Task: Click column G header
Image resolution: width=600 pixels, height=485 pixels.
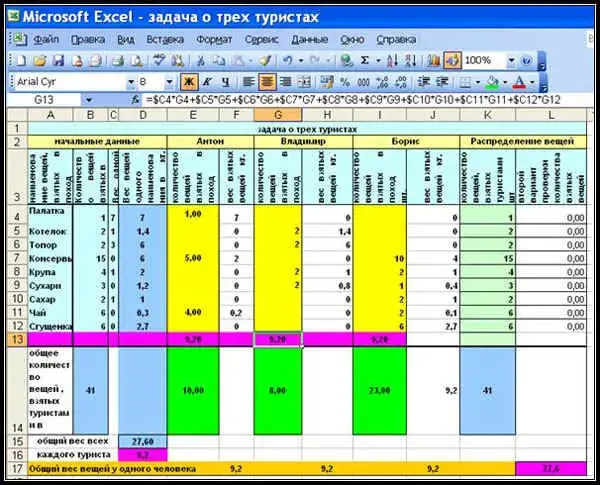Action: pyautogui.click(x=277, y=116)
